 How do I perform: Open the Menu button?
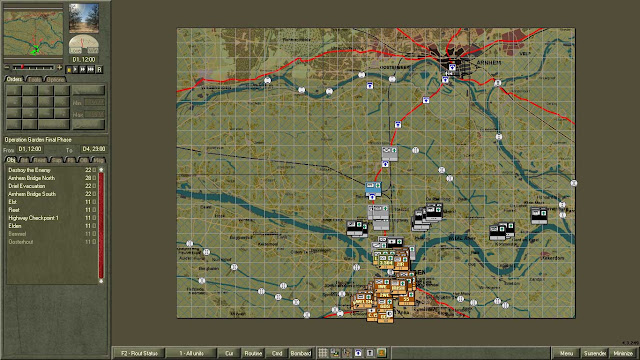(566, 353)
